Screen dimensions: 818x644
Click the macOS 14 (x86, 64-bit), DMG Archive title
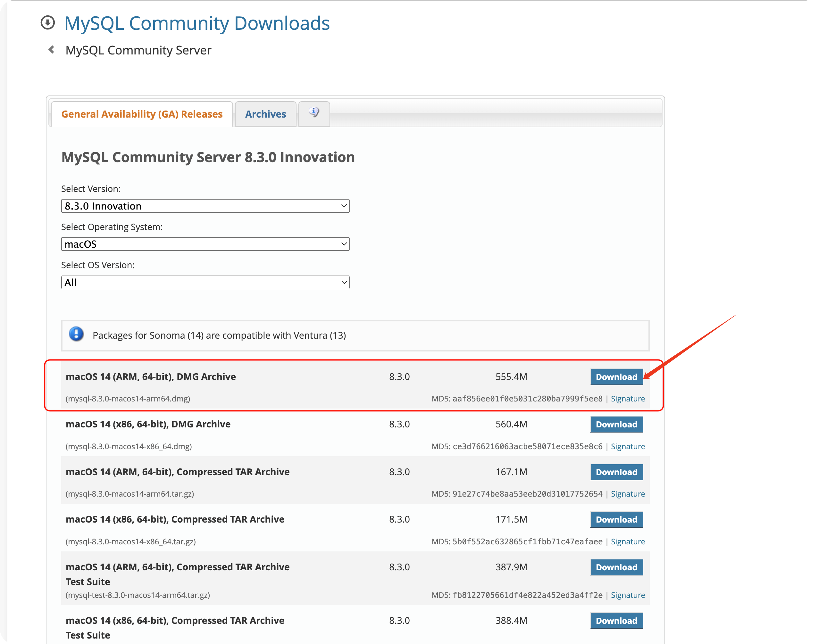pos(148,424)
